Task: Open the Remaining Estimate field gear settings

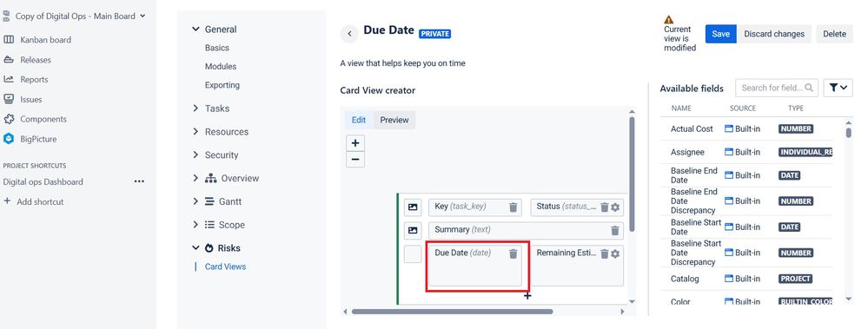Action: click(615, 253)
